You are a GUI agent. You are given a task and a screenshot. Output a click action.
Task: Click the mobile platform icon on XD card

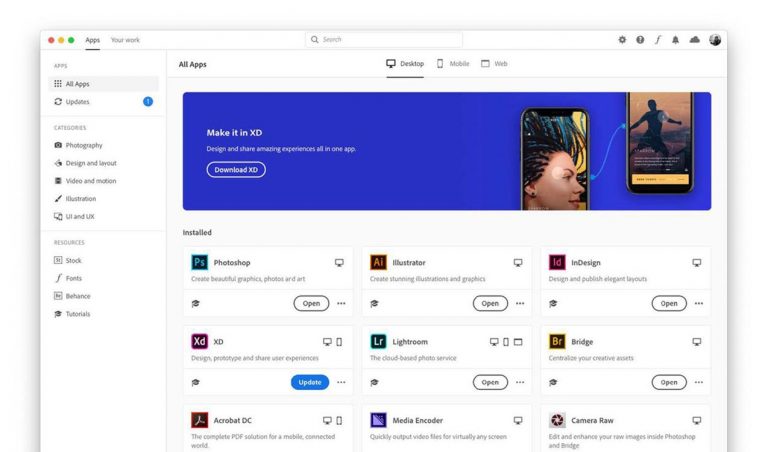[339, 342]
